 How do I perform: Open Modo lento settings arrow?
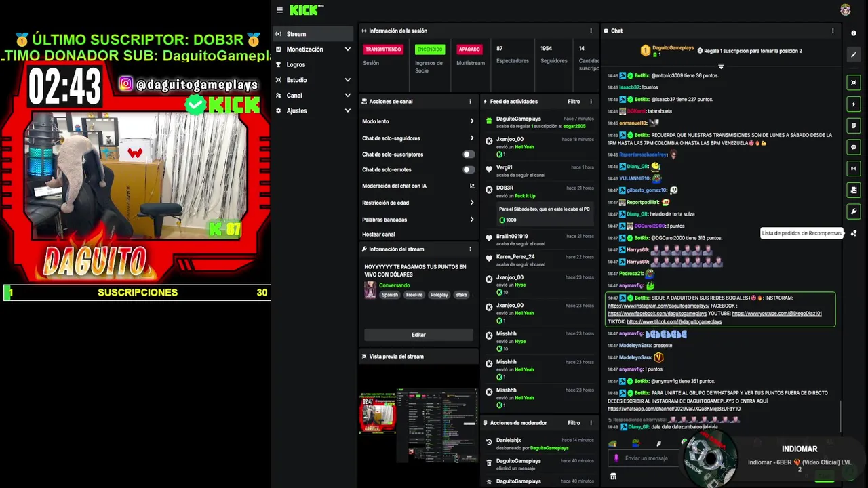point(472,121)
